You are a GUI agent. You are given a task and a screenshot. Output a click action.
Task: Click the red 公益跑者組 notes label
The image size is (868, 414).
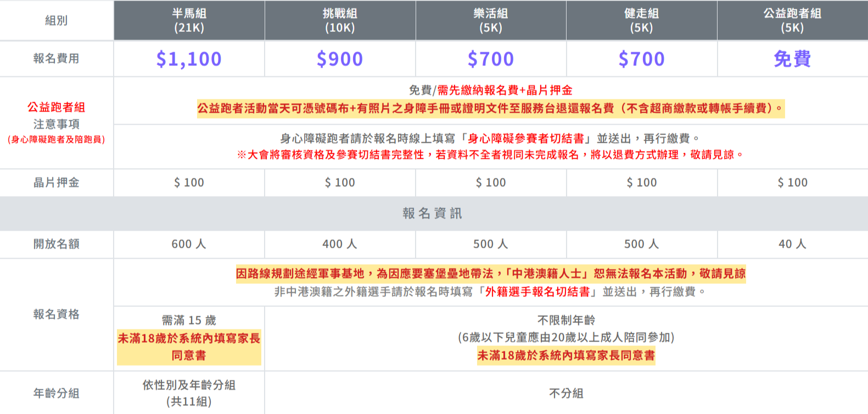point(56,107)
